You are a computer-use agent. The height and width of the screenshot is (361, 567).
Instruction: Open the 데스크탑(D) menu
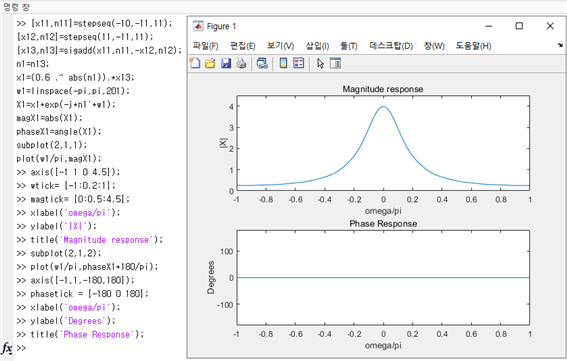coord(391,46)
